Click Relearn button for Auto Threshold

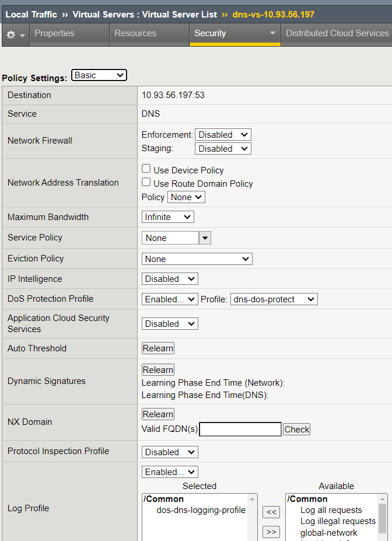(x=158, y=348)
